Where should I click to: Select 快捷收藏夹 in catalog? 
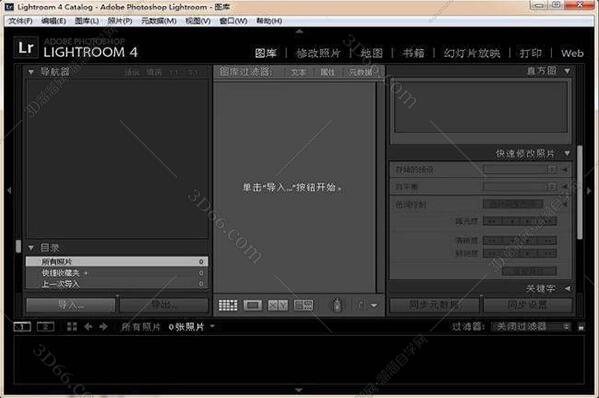point(117,273)
